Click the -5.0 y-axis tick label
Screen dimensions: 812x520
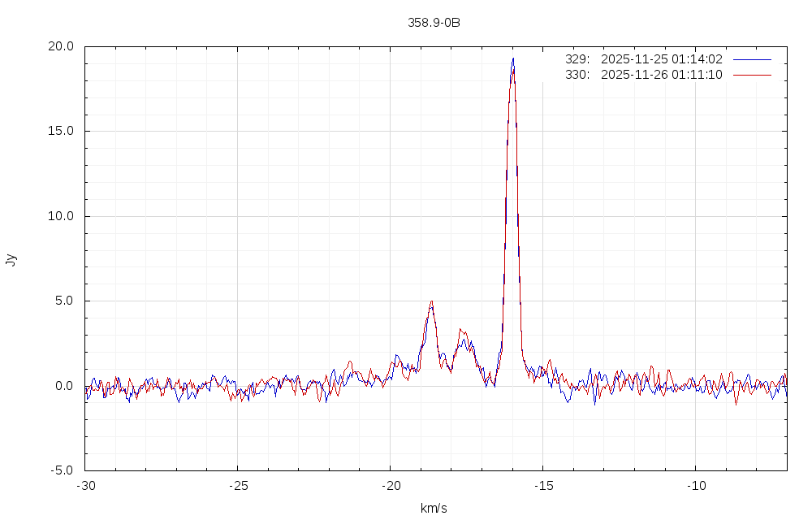tap(63, 470)
